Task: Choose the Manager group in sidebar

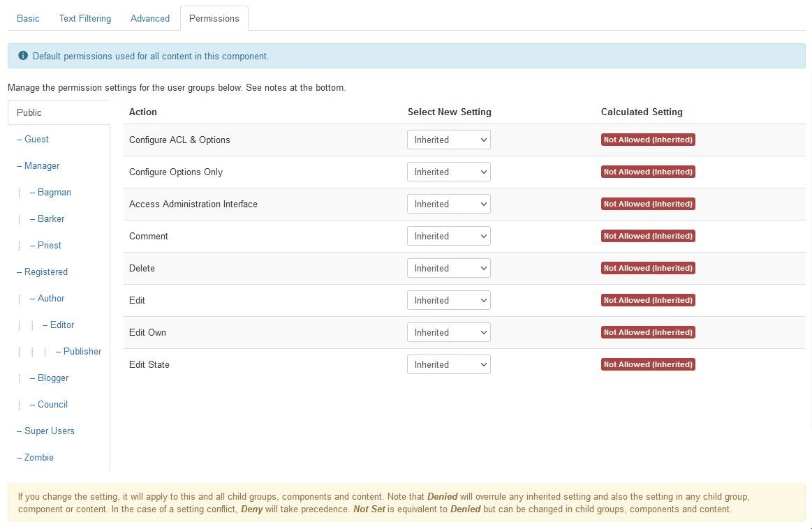Action: (42, 165)
